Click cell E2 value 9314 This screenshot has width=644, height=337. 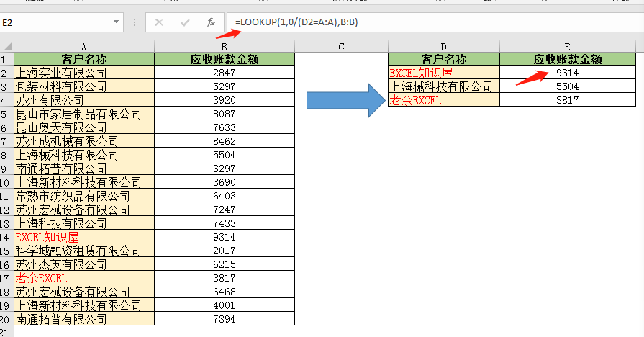(x=567, y=73)
